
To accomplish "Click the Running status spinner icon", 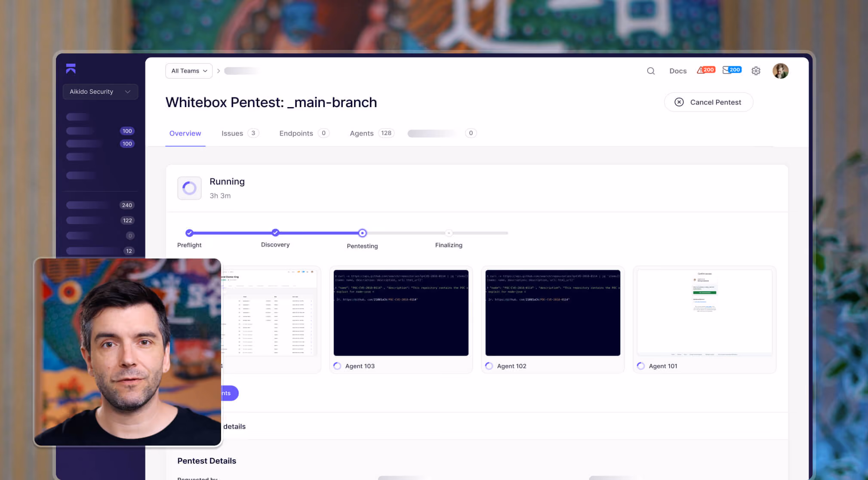I will pos(189,188).
